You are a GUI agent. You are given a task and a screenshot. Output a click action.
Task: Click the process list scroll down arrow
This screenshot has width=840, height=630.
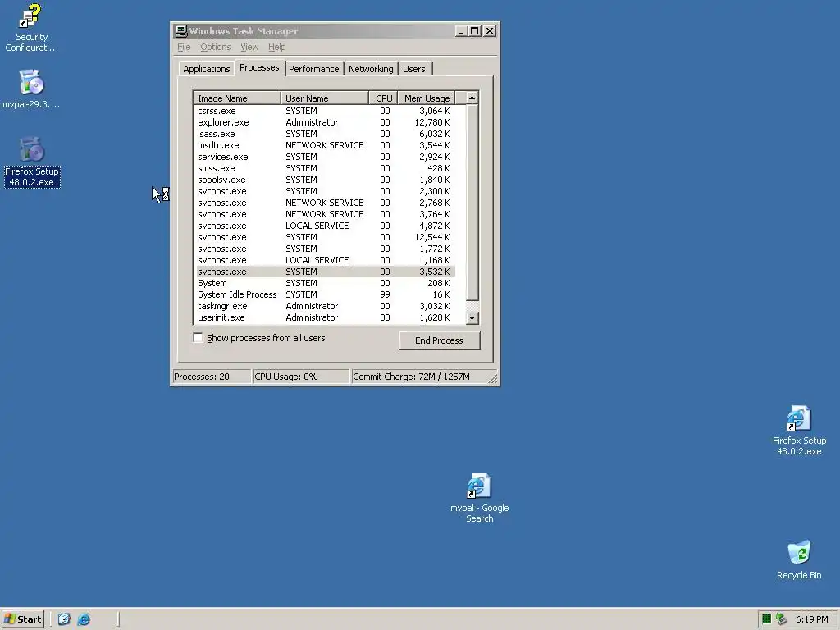click(x=472, y=317)
